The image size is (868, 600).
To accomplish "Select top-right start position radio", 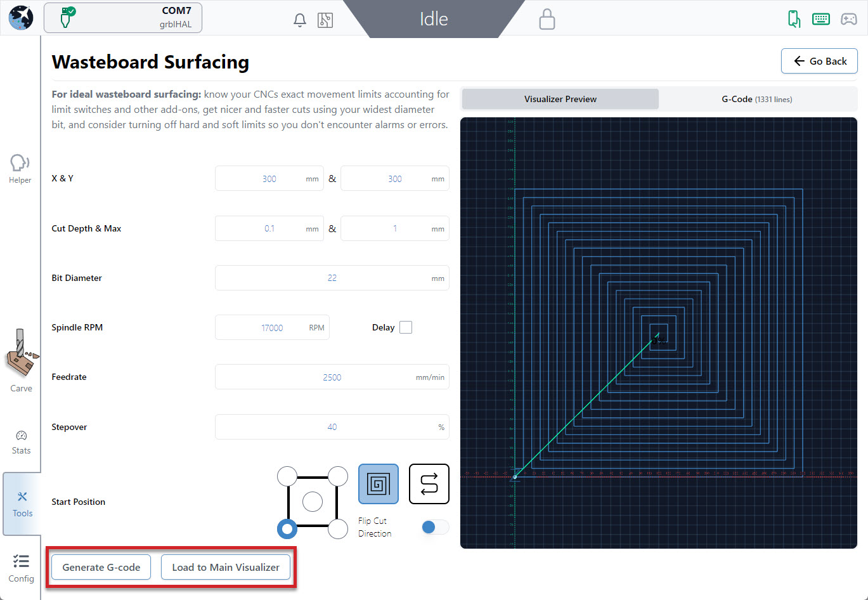I will click(x=338, y=476).
